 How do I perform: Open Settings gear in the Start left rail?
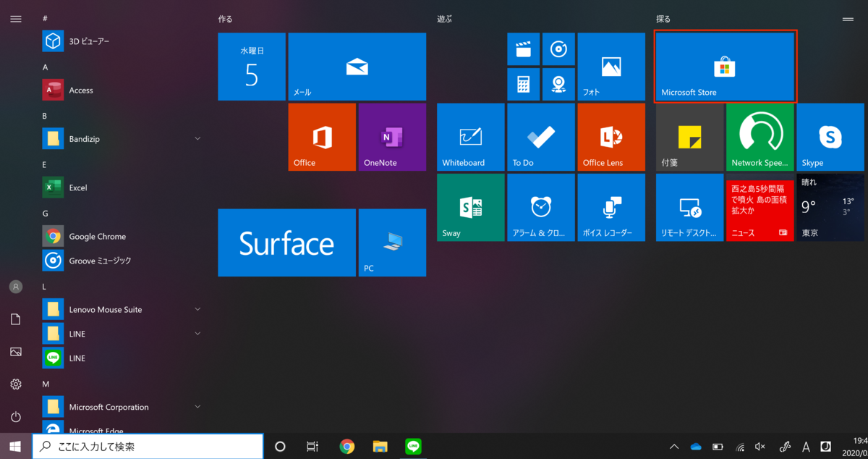(16, 384)
